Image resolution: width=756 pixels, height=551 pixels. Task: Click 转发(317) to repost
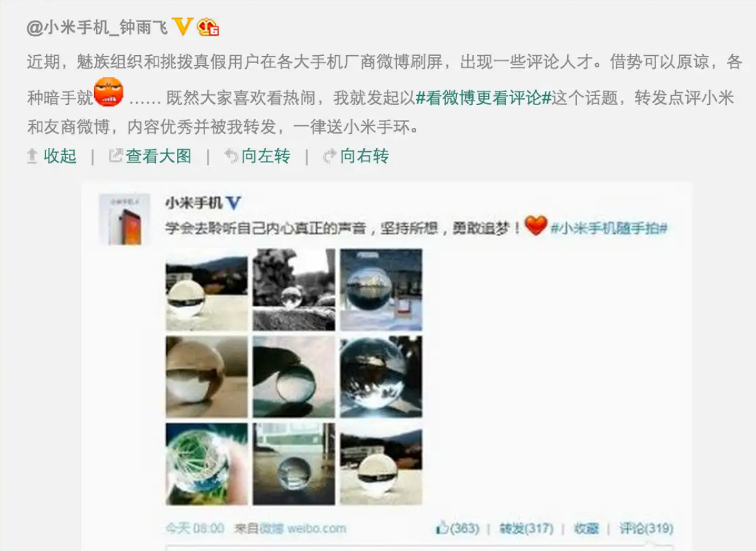(526, 528)
